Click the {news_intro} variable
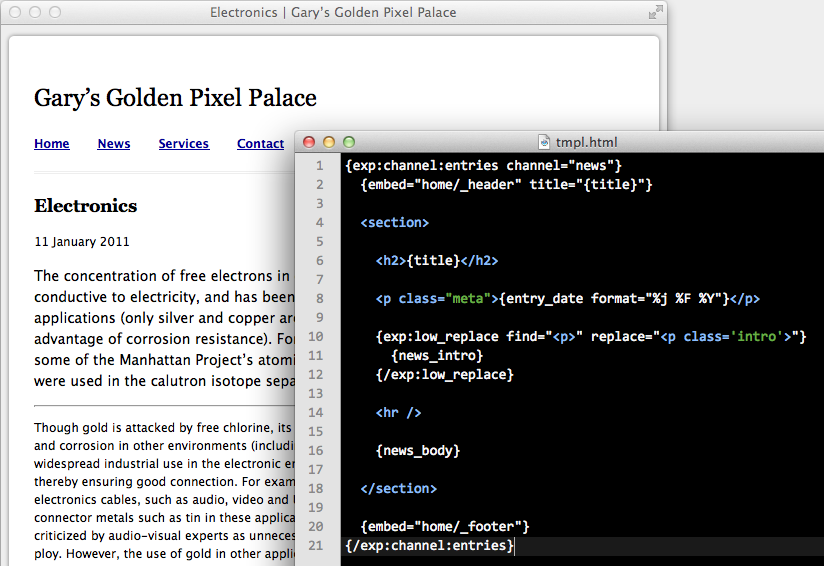This screenshot has width=824, height=566. tap(437, 356)
